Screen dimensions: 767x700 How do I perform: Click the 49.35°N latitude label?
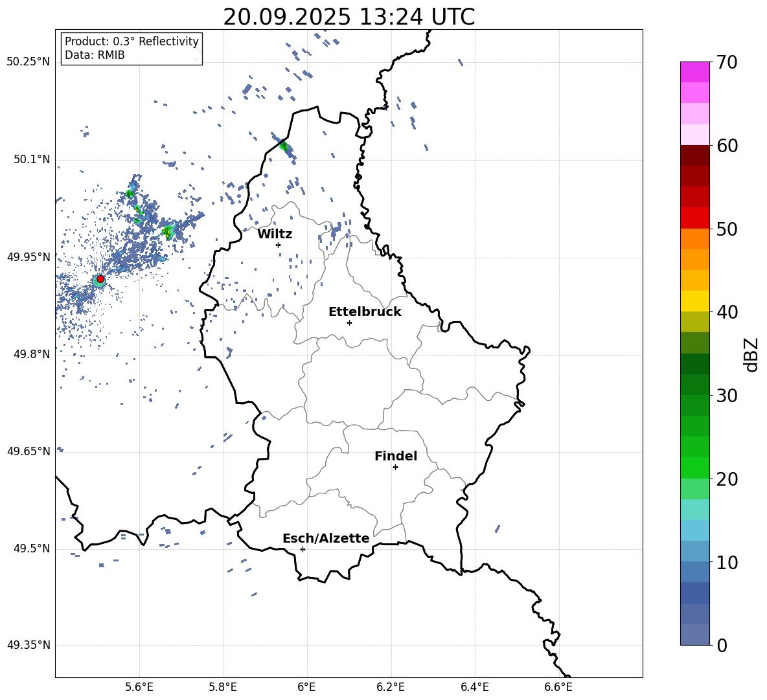click(29, 645)
